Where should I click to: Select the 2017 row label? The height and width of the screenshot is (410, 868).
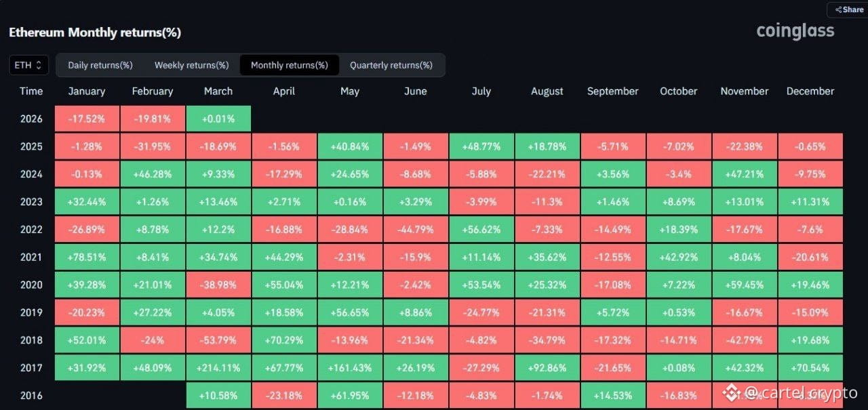point(31,368)
